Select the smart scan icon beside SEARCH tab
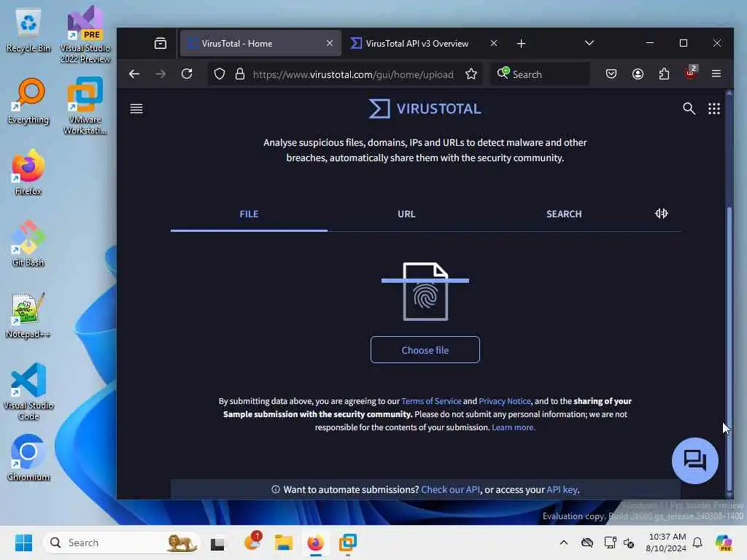 coord(661,214)
